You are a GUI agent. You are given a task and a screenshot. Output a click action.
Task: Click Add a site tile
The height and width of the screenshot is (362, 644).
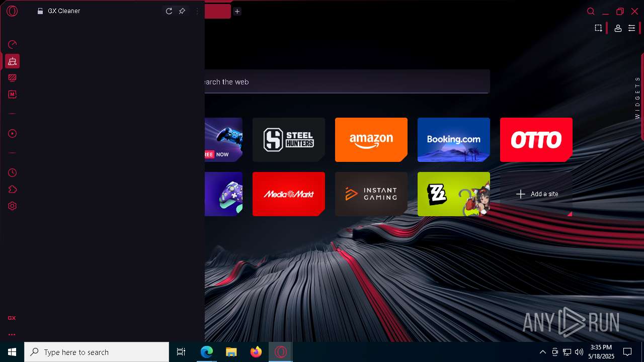pyautogui.click(x=536, y=194)
